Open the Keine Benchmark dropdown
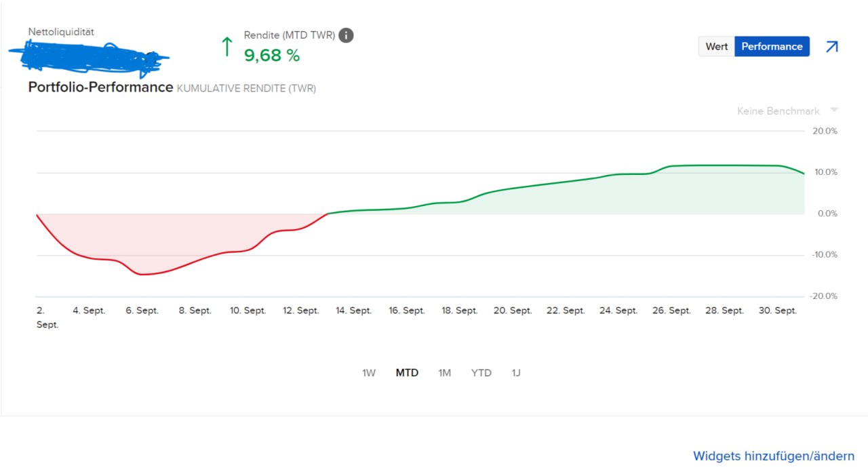 [x=778, y=111]
